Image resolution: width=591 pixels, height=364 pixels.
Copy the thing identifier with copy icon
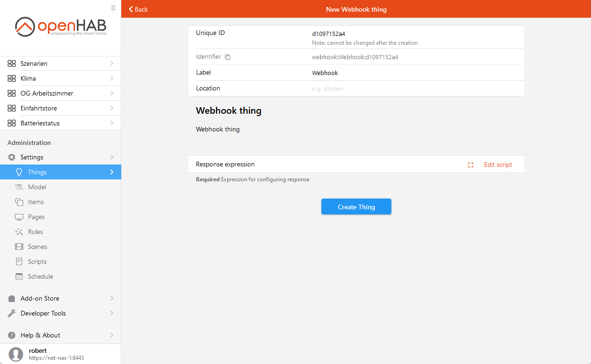coord(228,57)
